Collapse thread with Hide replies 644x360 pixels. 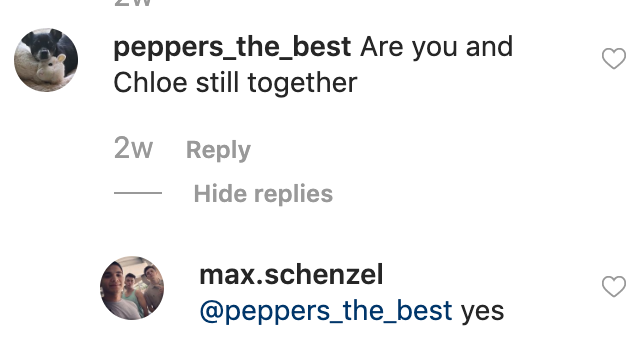click(263, 194)
